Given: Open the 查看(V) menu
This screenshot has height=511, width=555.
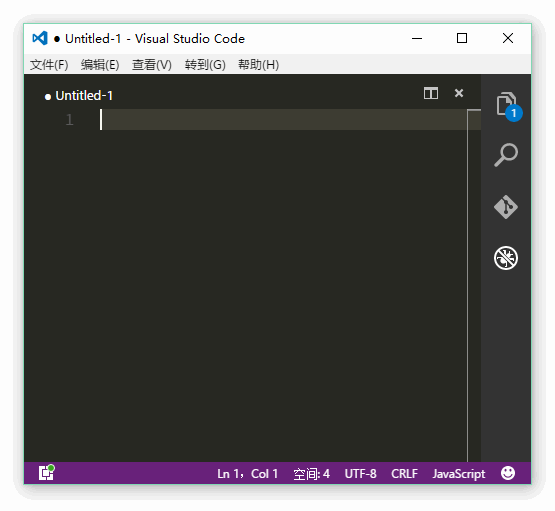Looking at the screenshot, I should click(x=151, y=65).
